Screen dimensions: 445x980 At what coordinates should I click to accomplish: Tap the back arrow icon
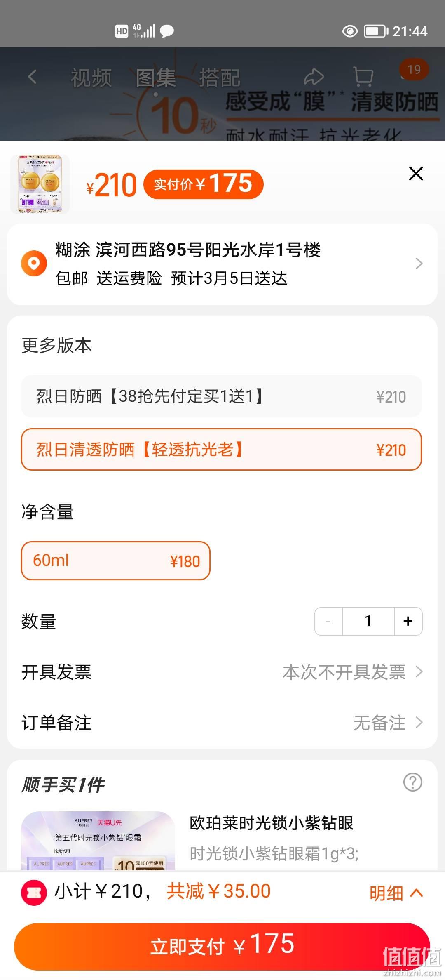(32, 77)
